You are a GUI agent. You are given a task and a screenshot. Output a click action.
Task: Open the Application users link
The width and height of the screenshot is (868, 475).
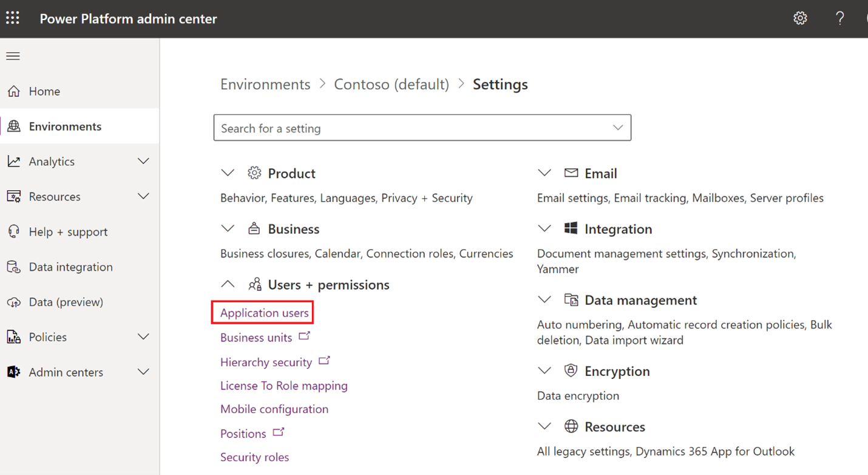pos(264,313)
